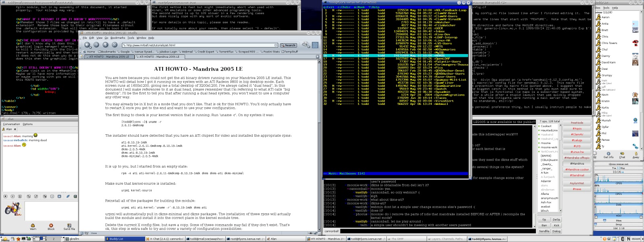This screenshot has width=644, height=242.
Task: Open the Bookmarks menu in Mozilla
Action: tap(118, 38)
